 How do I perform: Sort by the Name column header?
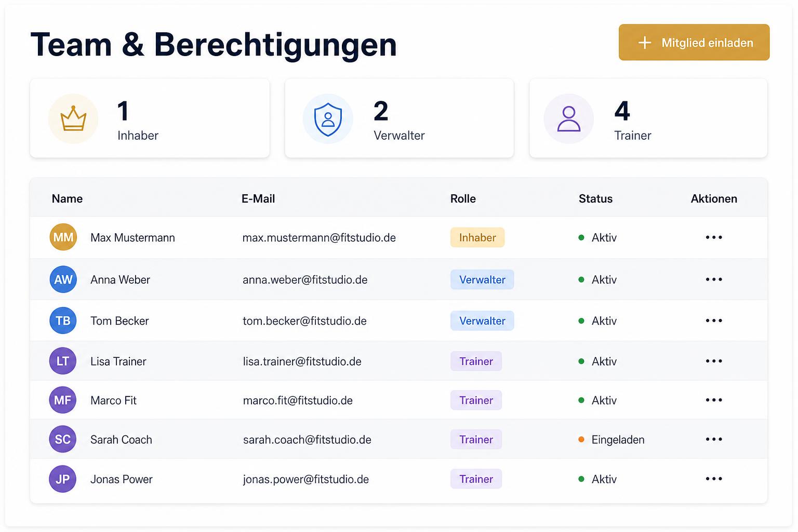click(x=67, y=198)
